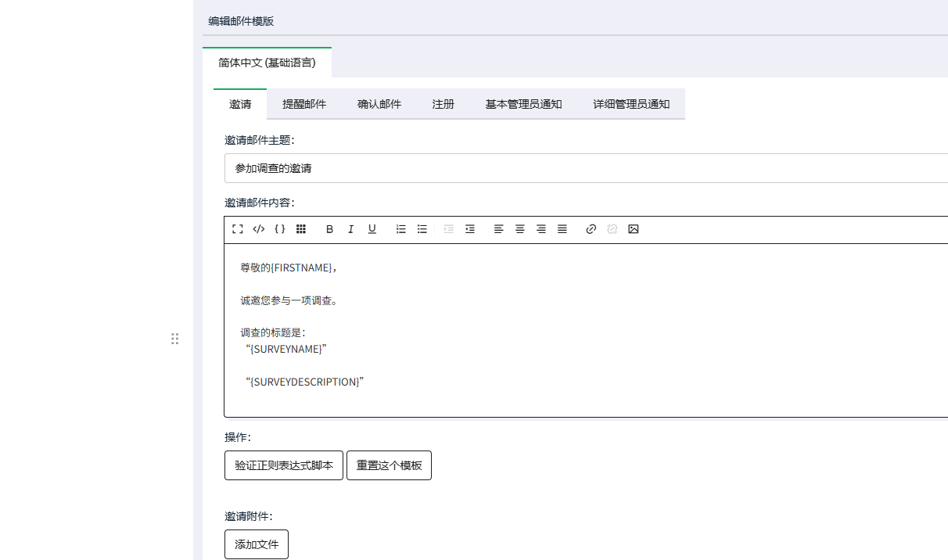Insert a hyperlink
The width and height of the screenshot is (948, 560).
[x=591, y=229]
